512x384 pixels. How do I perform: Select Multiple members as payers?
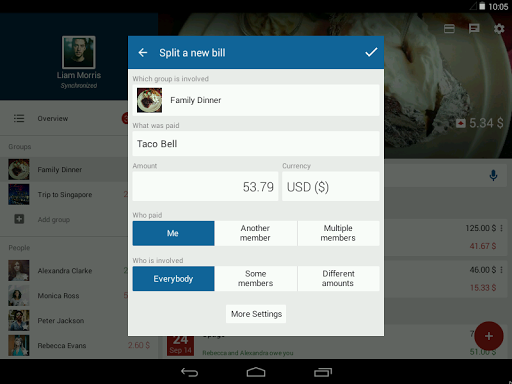[x=338, y=233]
